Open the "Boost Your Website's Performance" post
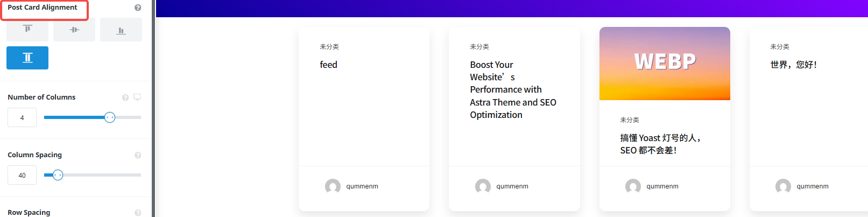This screenshot has height=217, width=868. pyautogui.click(x=512, y=89)
